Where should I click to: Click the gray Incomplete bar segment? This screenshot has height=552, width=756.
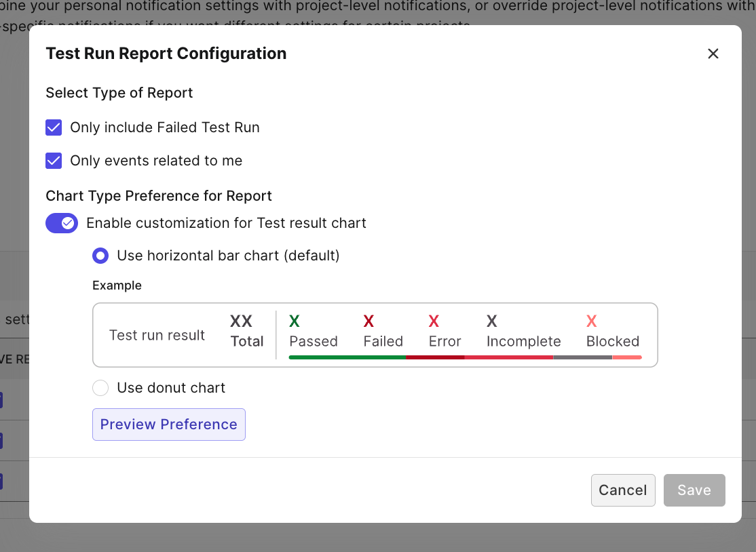582,357
